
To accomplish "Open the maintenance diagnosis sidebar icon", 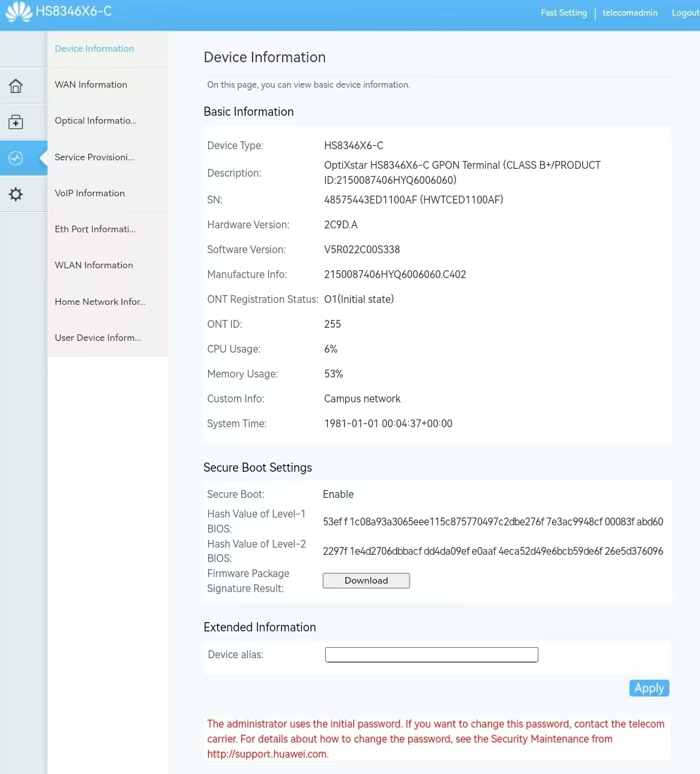I will click(x=16, y=122).
